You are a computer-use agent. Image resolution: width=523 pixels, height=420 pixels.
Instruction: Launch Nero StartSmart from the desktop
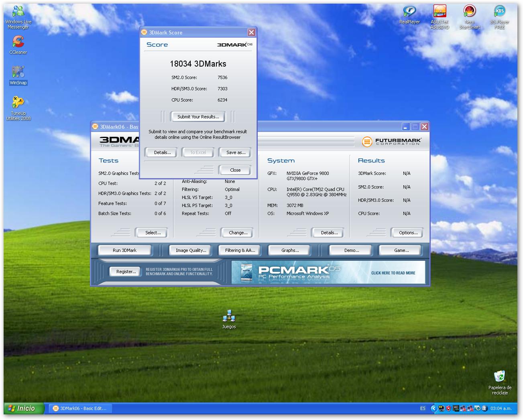coord(470,17)
